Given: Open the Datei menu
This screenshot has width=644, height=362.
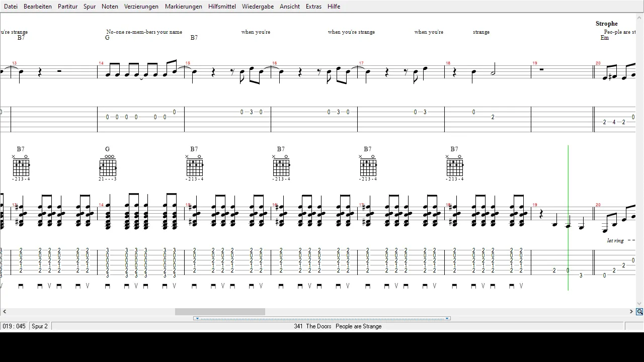Looking at the screenshot, I should 11,7.
